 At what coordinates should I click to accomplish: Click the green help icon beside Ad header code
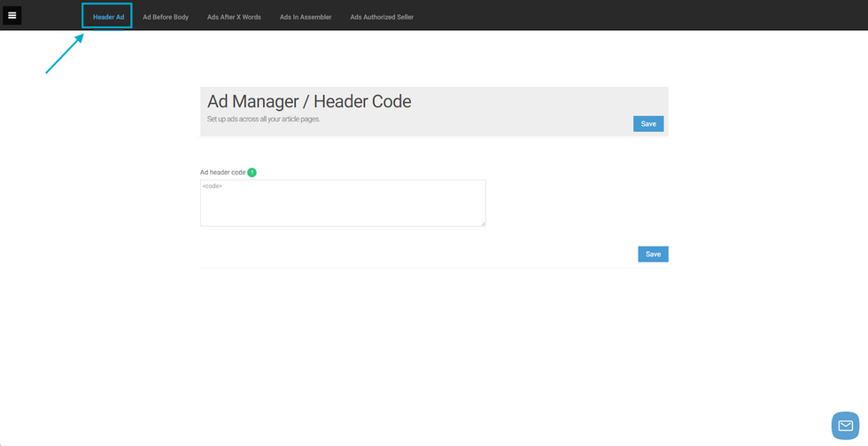pos(252,172)
